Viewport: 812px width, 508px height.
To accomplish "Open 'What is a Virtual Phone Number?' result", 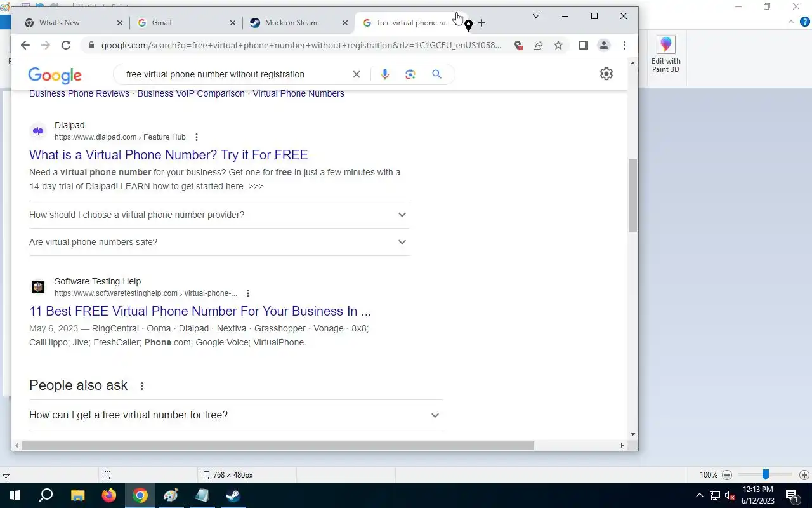I will pos(169,155).
